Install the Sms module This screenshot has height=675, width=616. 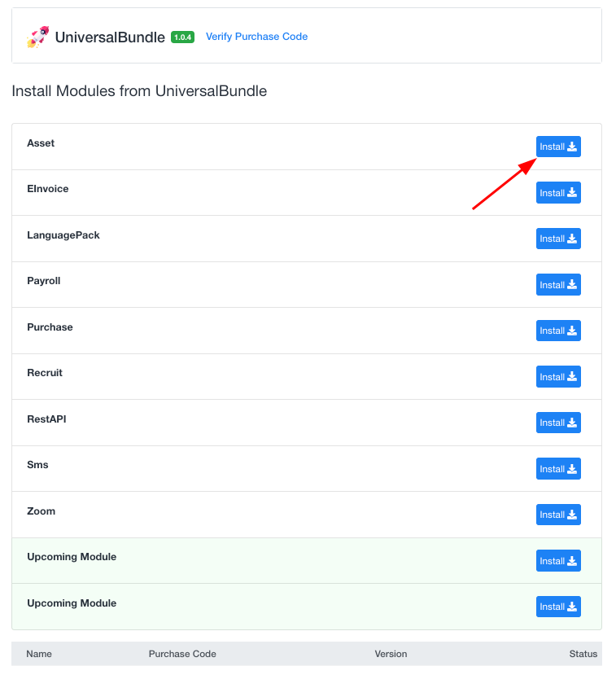[x=558, y=469]
